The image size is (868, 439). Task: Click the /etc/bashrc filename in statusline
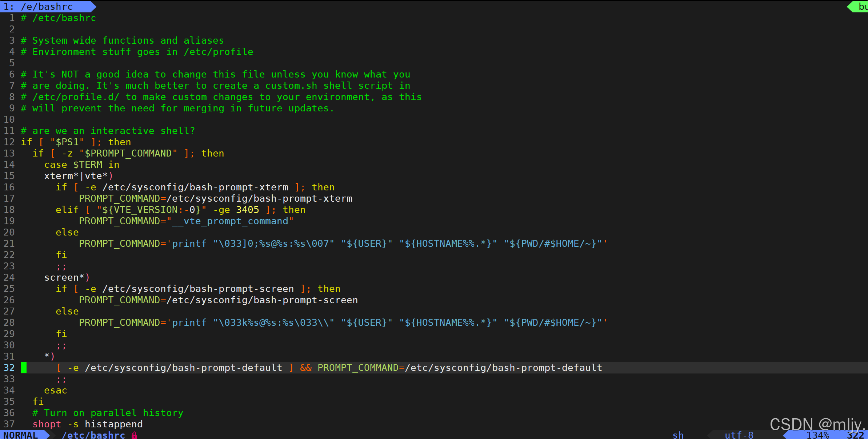pyautogui.click(x=93, y=435)
